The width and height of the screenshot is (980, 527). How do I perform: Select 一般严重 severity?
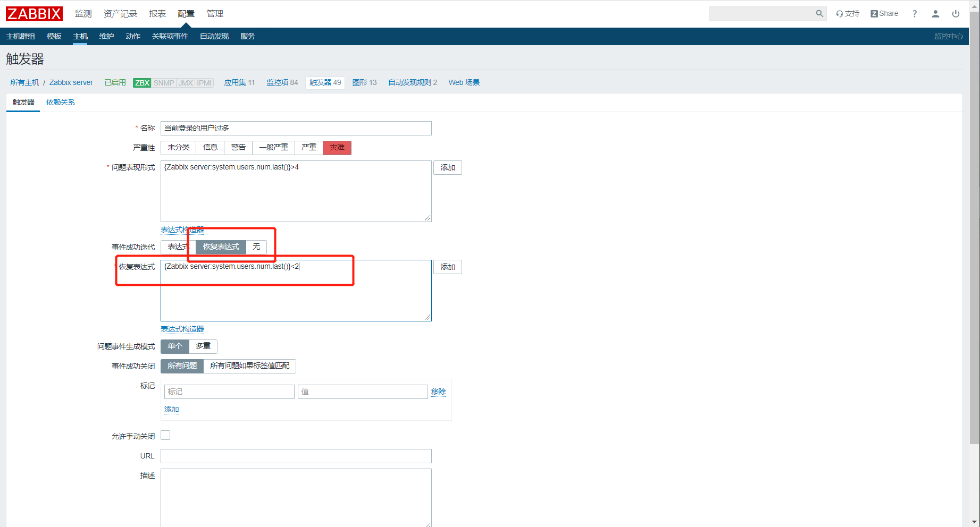[x=273, y=148]
